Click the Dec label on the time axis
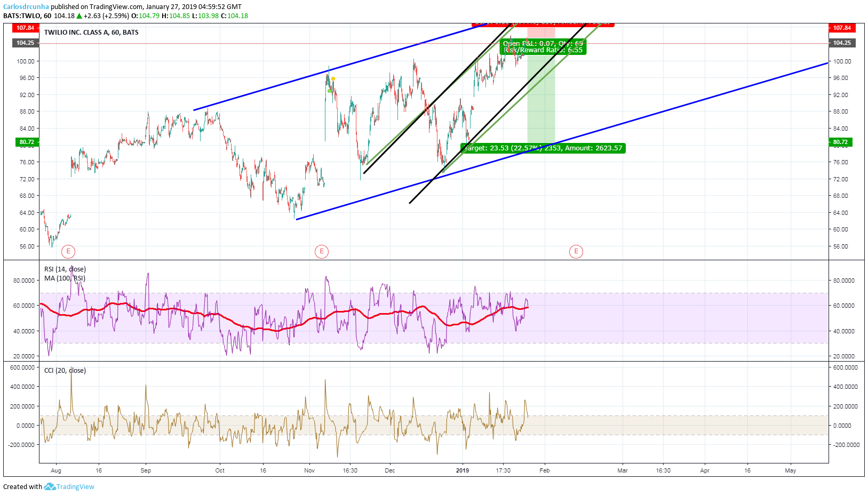Screen dimensions: 868x496 tap(390, 470)
